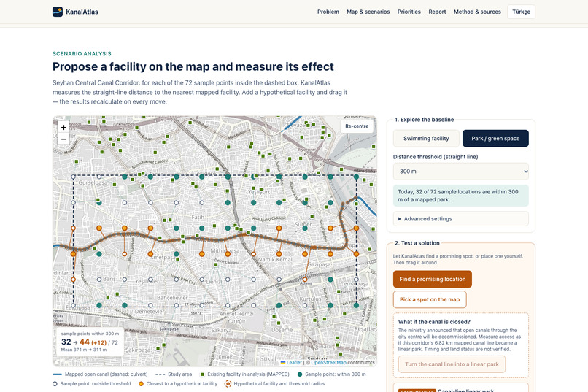Open the Priorities nav item

(x=409, y=12)
